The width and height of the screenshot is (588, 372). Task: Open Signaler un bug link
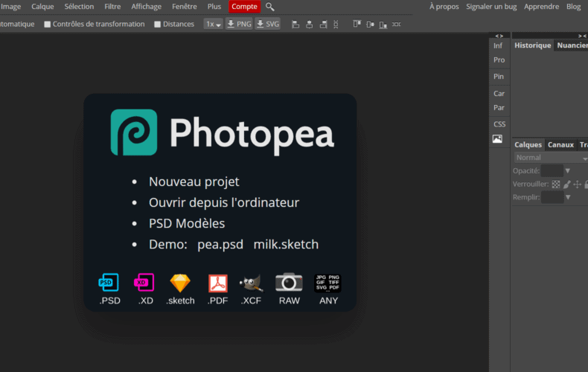click(x=491, y=7)
